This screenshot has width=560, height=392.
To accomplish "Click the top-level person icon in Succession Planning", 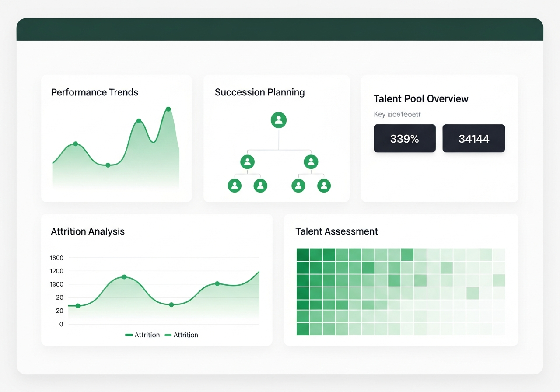I will click(x=279, y=119).
